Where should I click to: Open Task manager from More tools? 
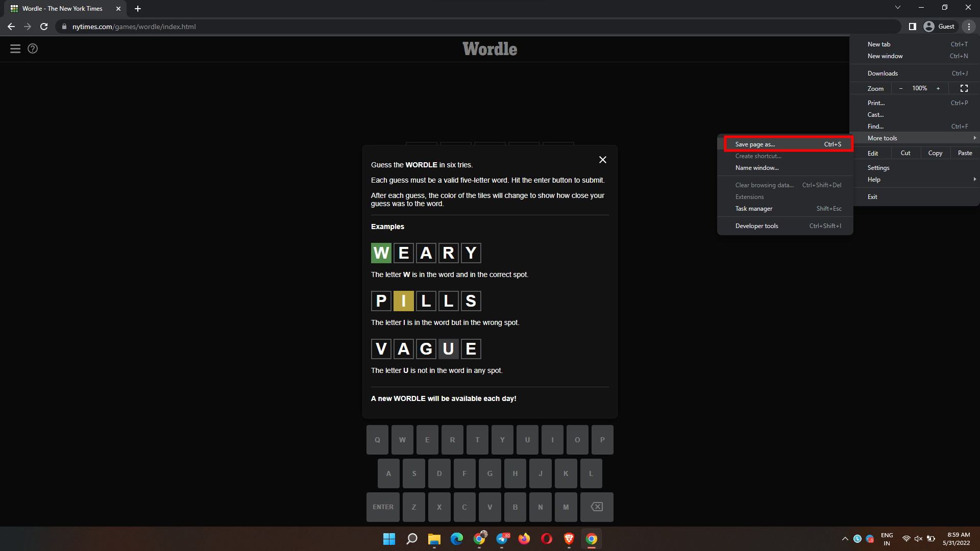pyautogui.click(x=785, y=209)
